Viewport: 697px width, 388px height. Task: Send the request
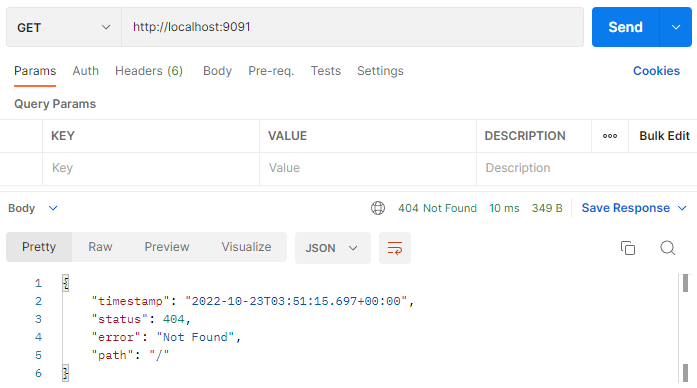[625, 27]
